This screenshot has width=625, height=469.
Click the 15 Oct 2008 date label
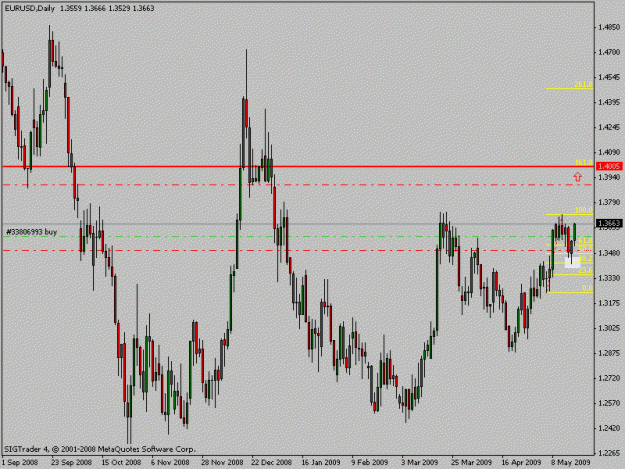click(x=121, y=463)
